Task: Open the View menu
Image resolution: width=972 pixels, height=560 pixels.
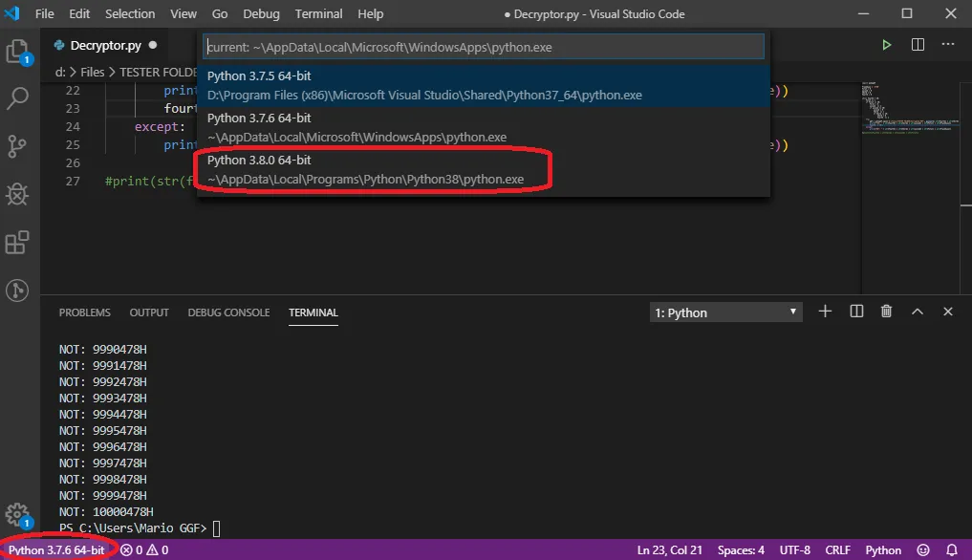Action: tap(183, 13)
